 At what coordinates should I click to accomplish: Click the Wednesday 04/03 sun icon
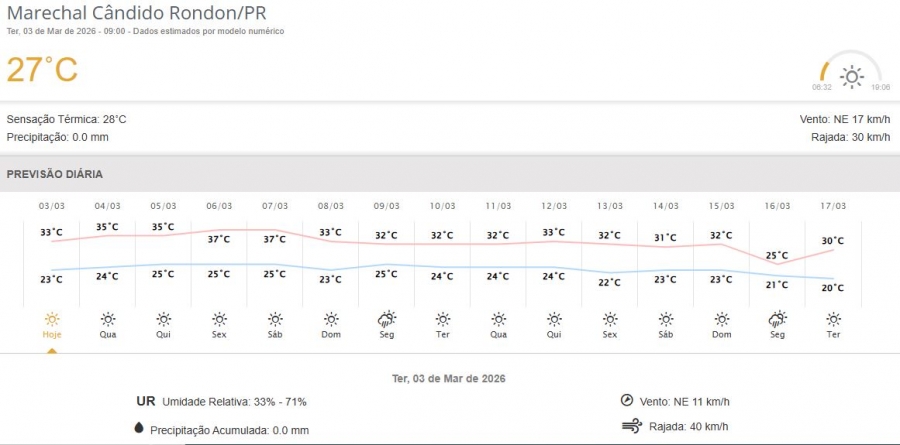[107, 320]
